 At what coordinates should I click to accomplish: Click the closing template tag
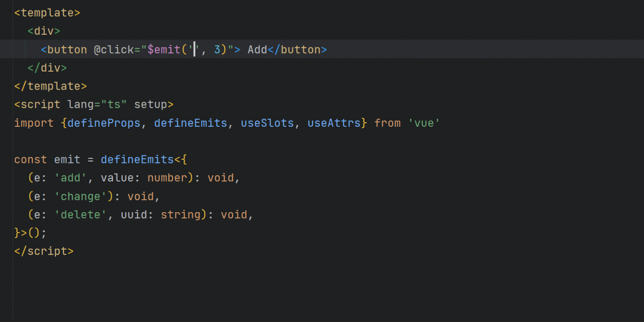[x=50, y=86]
